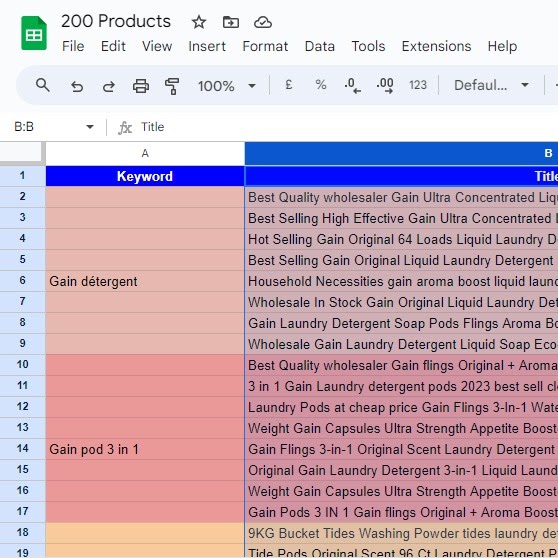Open the Help menu
Viewport: 558px width, 558px height.
502,46
